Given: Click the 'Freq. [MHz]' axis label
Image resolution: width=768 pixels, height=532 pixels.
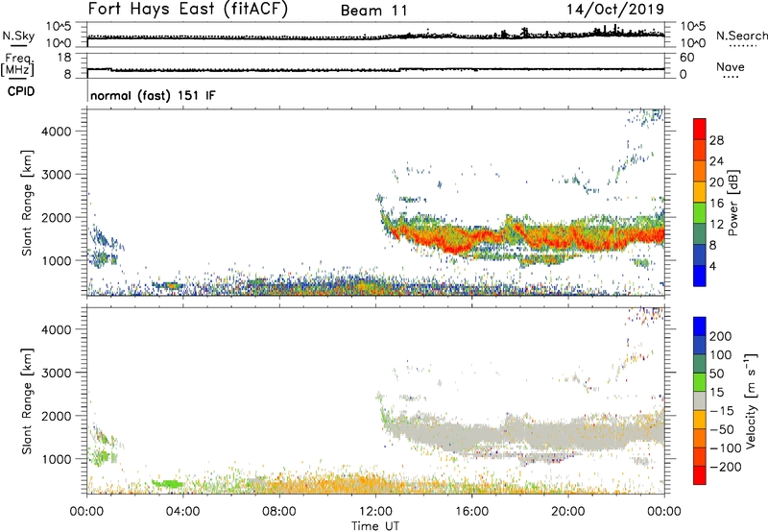Looking at the screenshot, I should point(18,65).
